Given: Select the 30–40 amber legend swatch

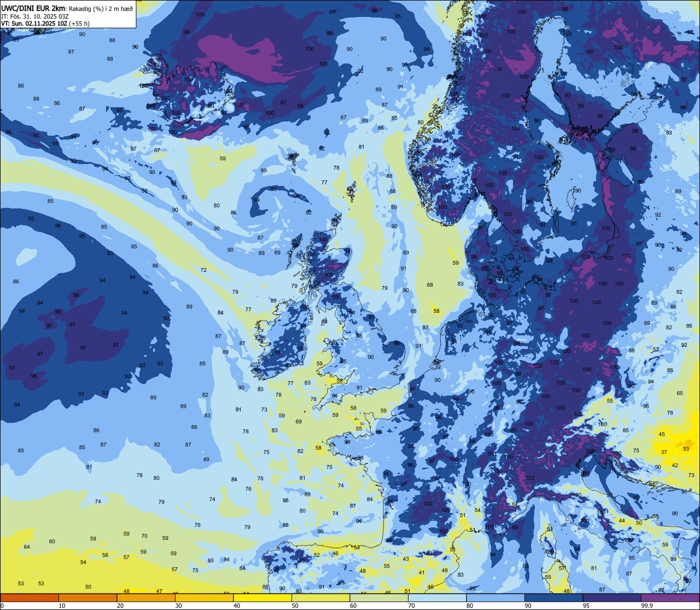Looking at the screenshot, I should (204, 597).
